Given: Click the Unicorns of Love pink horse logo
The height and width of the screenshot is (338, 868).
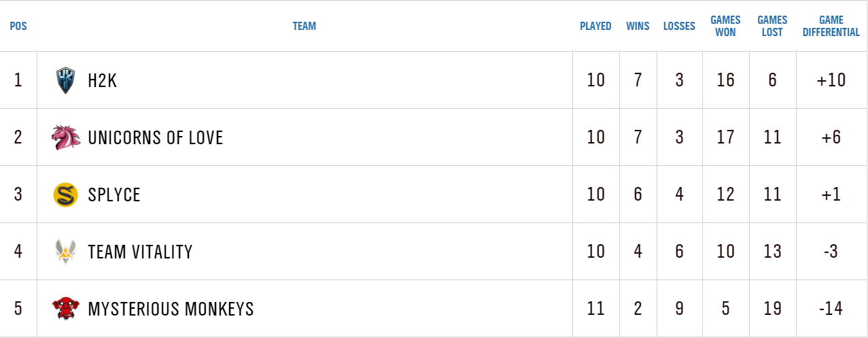Looking at the screenshot, I should point(66,137).
